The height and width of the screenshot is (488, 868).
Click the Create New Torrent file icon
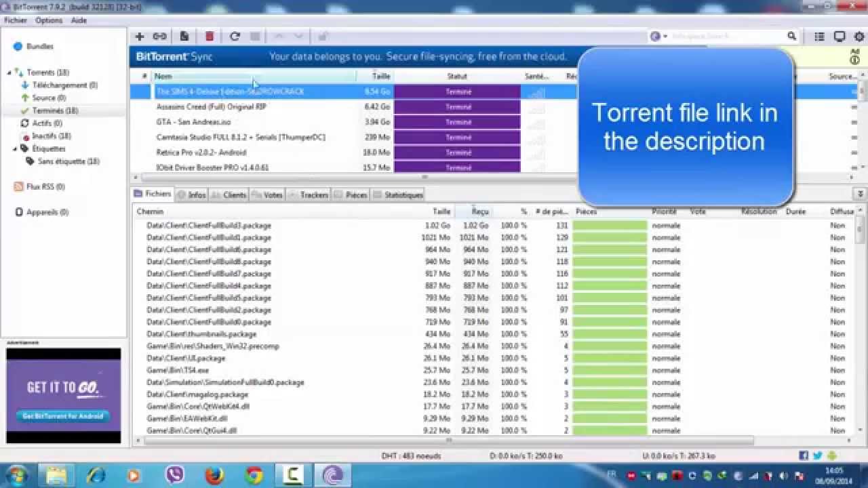(x=184, y=37)
